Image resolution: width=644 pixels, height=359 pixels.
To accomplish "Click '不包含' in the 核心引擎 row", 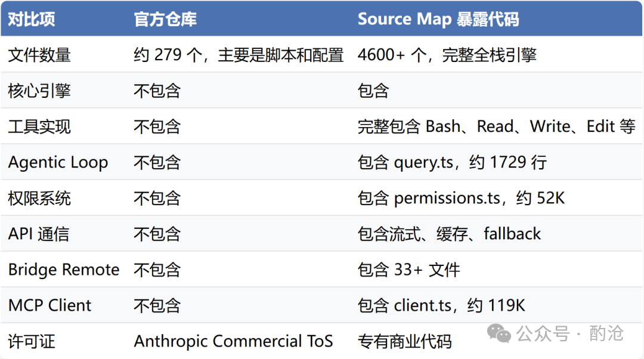I will coord(157,91).
